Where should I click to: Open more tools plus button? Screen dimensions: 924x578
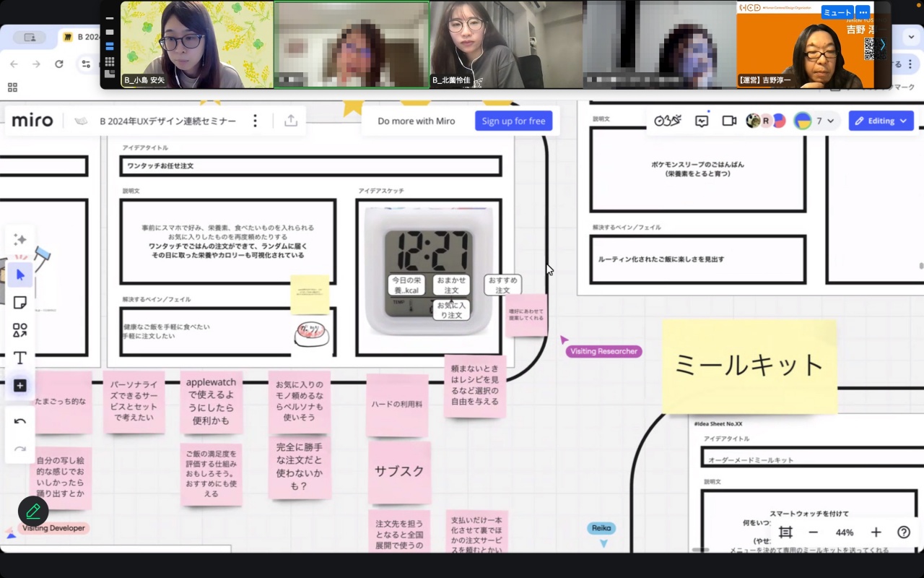tap(20, 386)
